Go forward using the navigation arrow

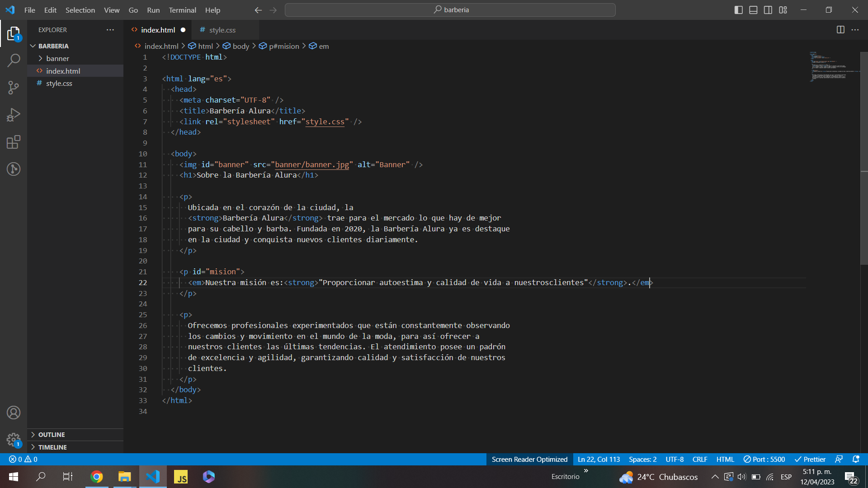[x=273, y=10]
